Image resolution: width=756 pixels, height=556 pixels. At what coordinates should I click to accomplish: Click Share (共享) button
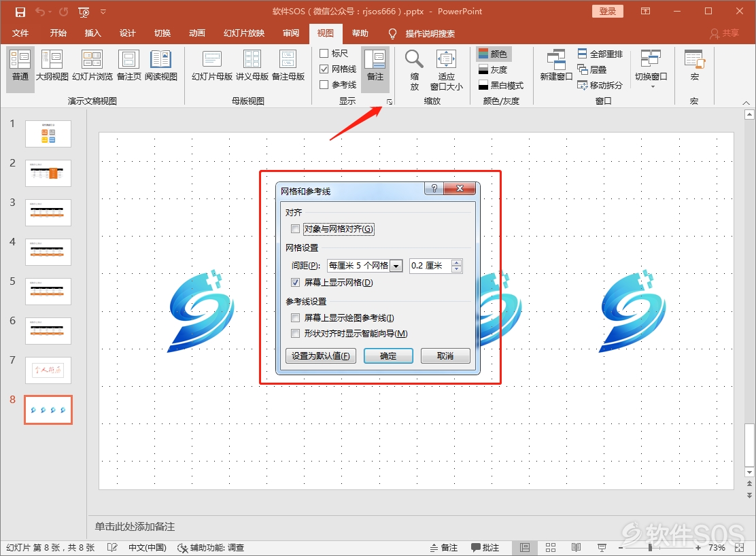(724, 33)
